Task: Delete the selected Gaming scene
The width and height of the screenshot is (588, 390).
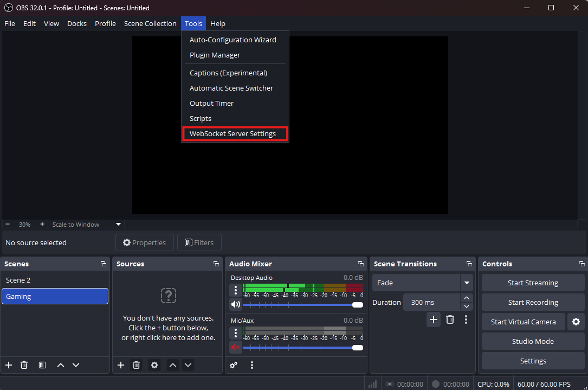Action: tap(24, 365)
